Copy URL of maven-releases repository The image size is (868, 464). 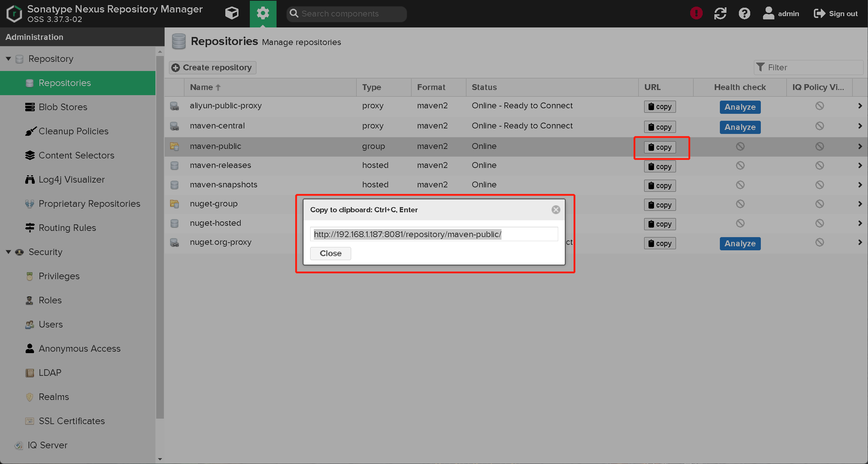point(660,166)
